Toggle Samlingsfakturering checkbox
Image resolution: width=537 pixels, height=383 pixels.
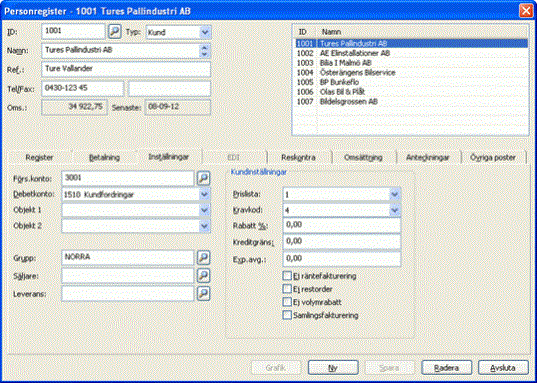point(287,315)
